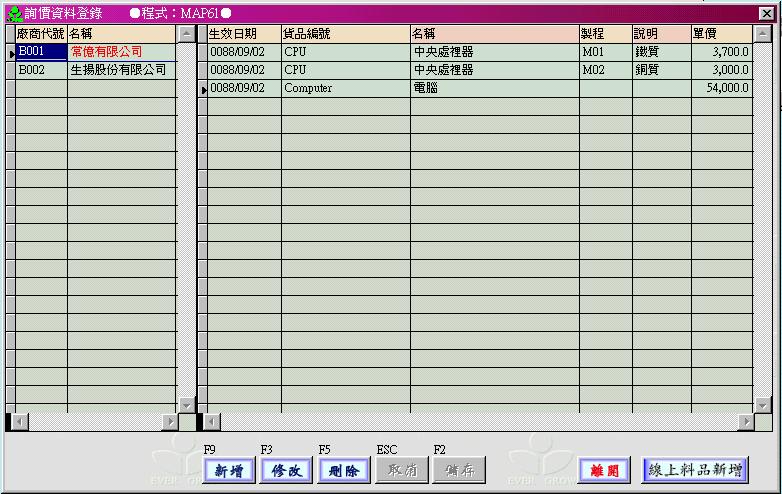Close the 詢價資料登錄 window
The height and width of the screenshot is (494, 782).
click(x=766, y=13)
